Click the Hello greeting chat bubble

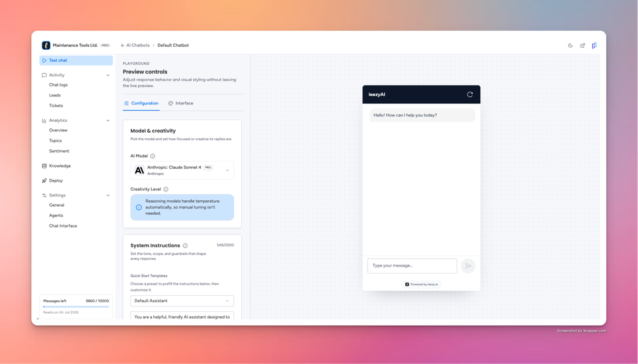[422, 115]
